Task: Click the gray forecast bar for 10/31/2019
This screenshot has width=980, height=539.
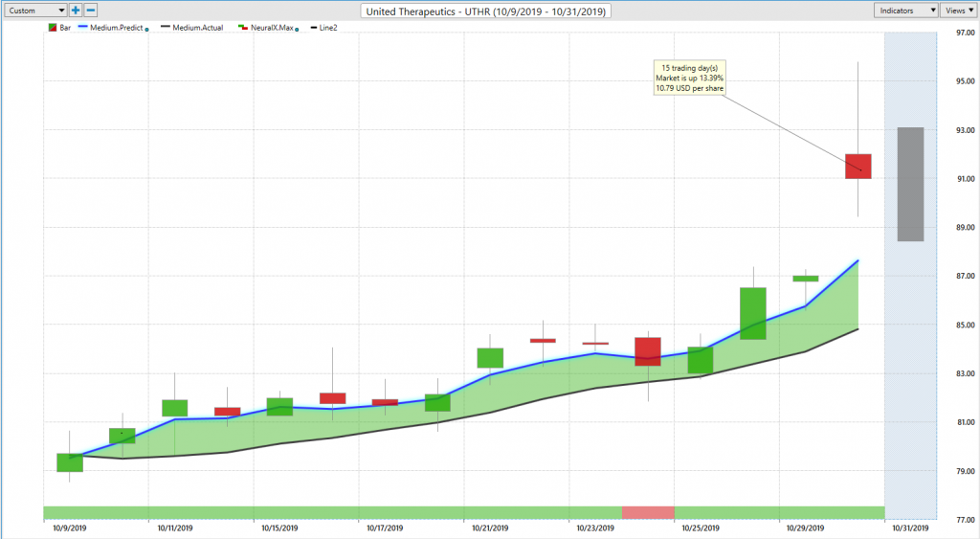Action: [911, 184]
